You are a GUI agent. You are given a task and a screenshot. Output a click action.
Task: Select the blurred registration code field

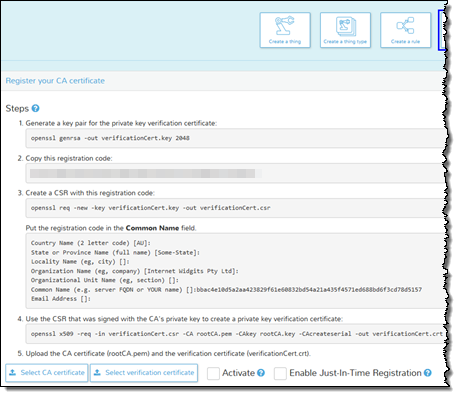click(235, 173)
